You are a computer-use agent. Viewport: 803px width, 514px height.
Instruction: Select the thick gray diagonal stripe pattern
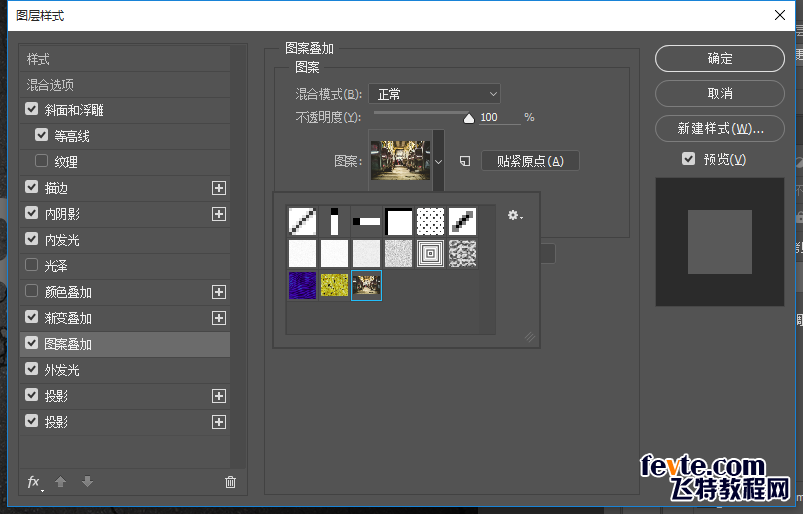pyautogui.click(x=462, y=221)
